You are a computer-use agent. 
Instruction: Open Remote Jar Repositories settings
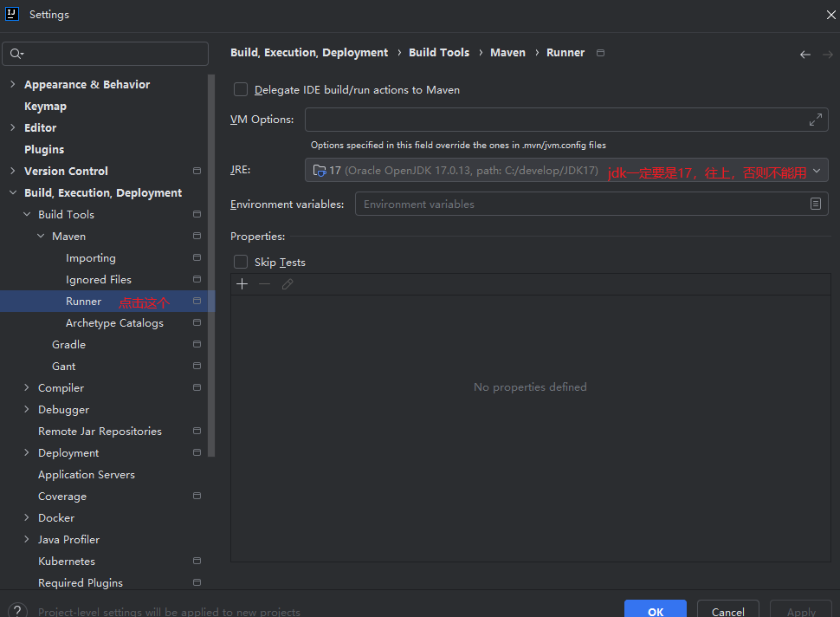coord(100,431)
